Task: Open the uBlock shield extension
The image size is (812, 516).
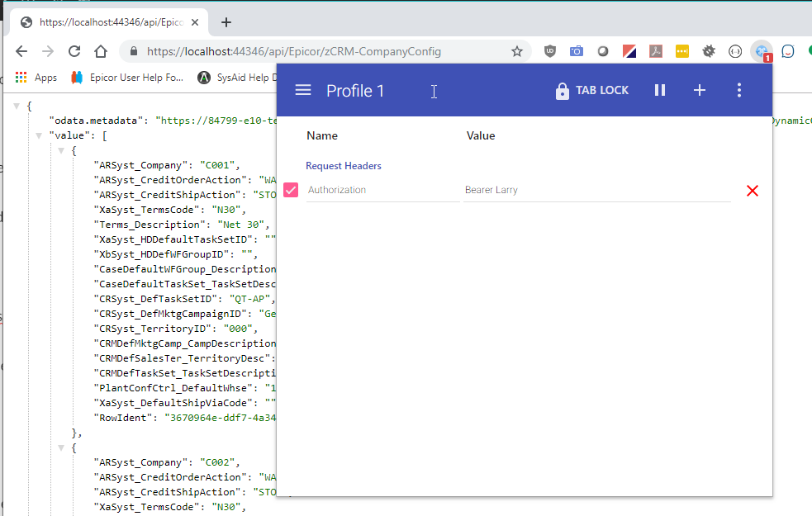Action: click(x=550, y=51)
